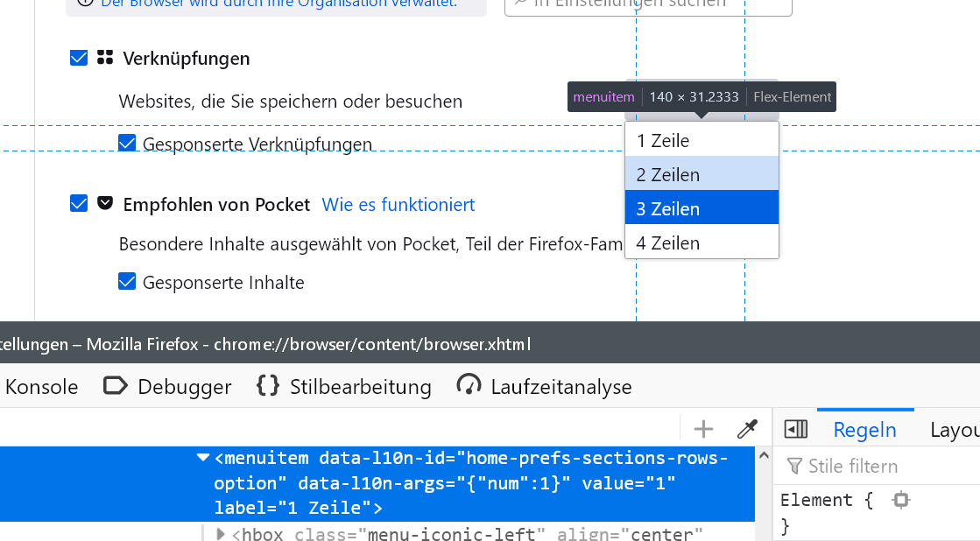
Task: Open the Debugger tab
Action: [167, 386]
